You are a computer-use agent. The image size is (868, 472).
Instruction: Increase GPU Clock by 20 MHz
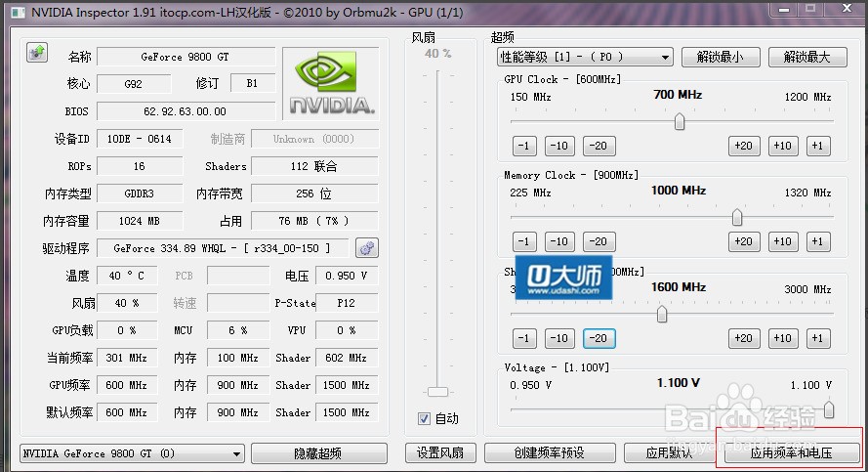(x=743, y=146)
